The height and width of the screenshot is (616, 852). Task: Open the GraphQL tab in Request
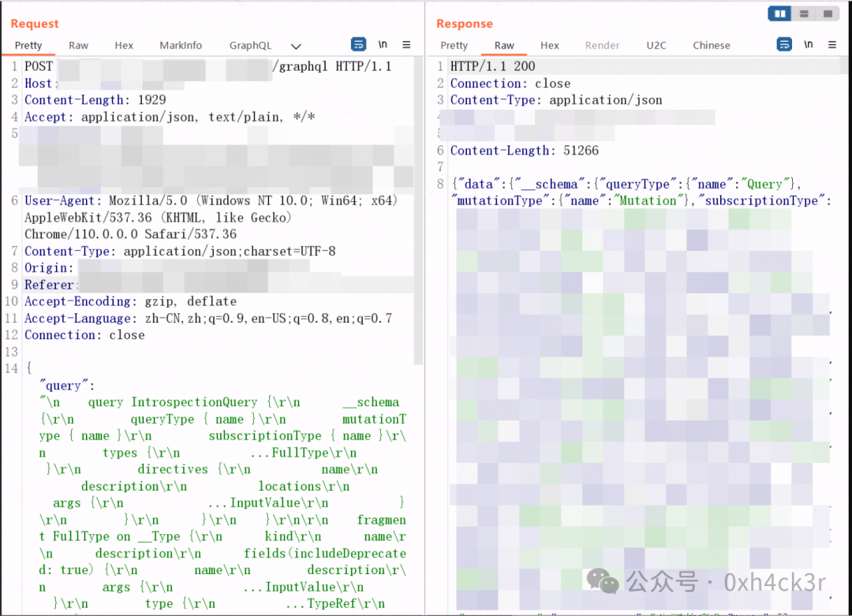click(x=250, y=46)
